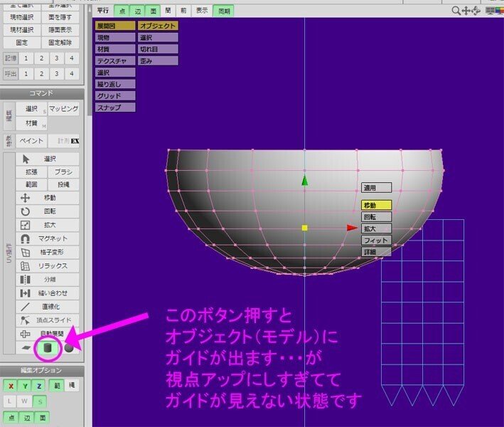Click the 歪み distortion option
Image resolution: width=504 pixels, height=427 pixels.
[x=158, y=60]
